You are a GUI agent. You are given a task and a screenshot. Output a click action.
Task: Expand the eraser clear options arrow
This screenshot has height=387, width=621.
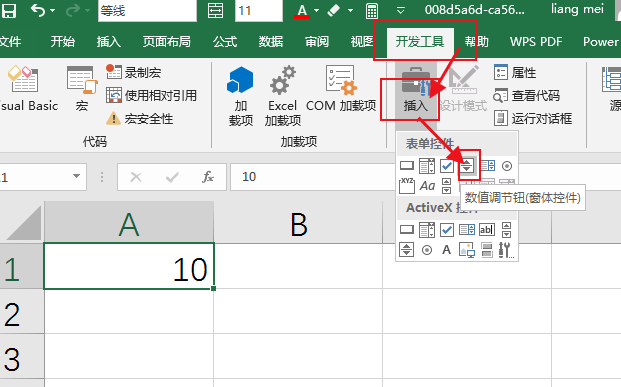(350, 10)
